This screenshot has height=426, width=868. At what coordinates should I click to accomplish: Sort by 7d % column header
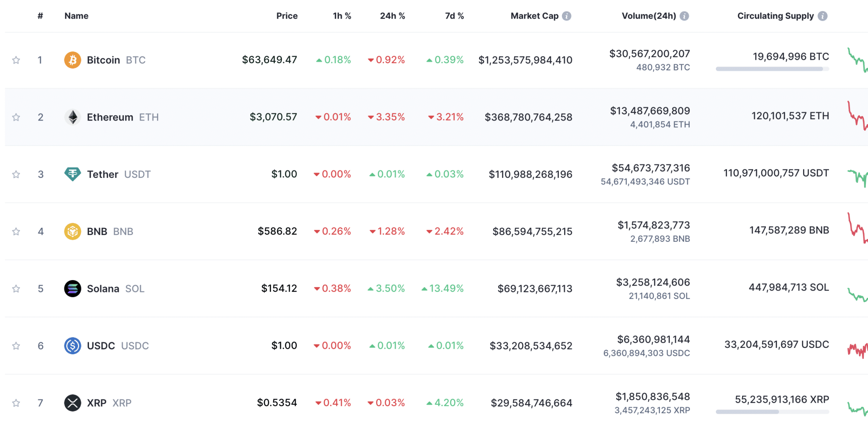coord(454,16)
